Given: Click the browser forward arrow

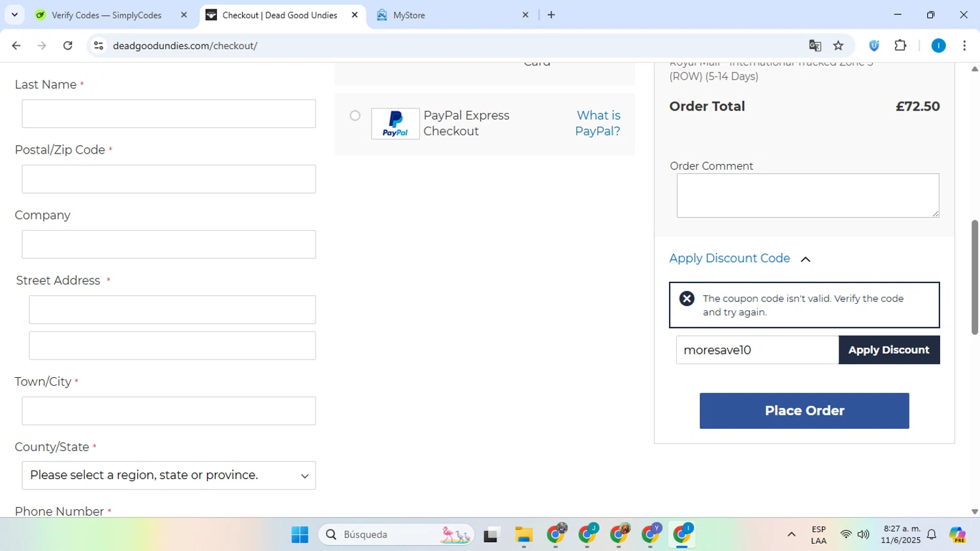Looking at the screenshot, I should (42, 46).
